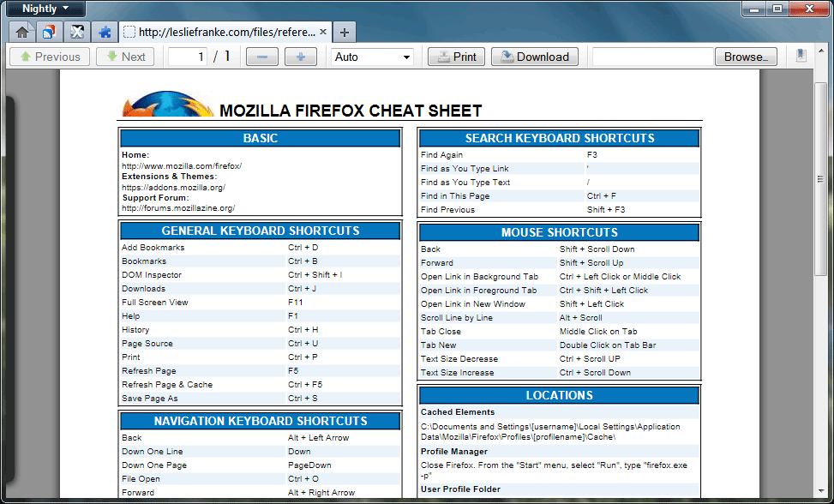Image resolution: width=834 pixels, height=504 pixels.
Task: Click the LOCATIONS section header
Action: coord(559,395)
